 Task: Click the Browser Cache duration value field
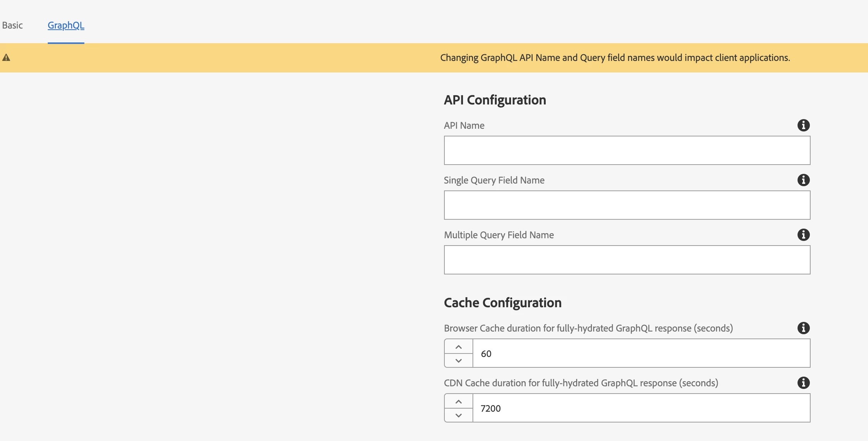[641, 353]
